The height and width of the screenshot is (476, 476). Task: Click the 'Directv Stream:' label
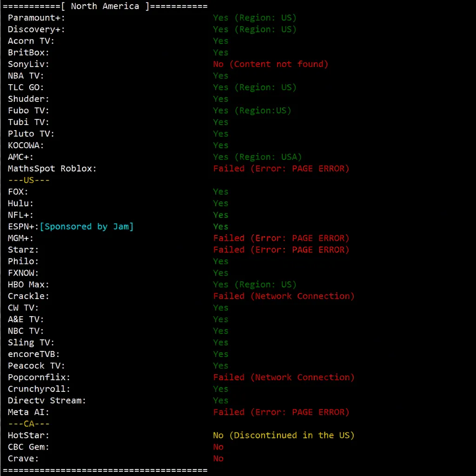tap(47, 400)
